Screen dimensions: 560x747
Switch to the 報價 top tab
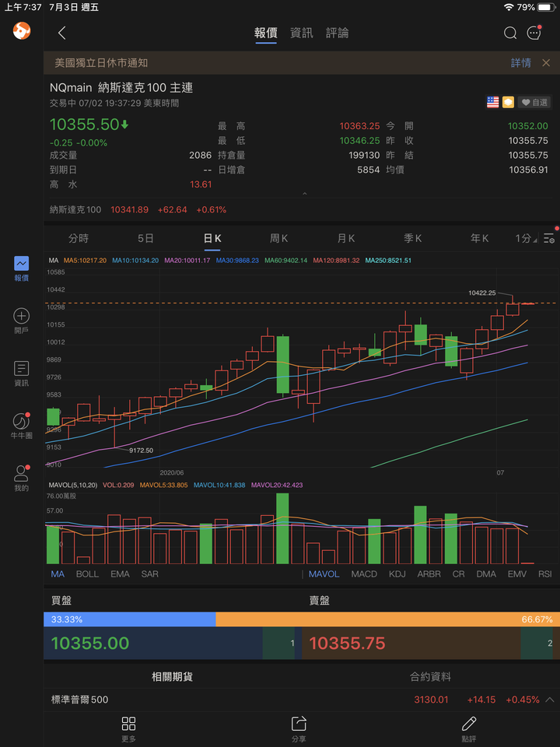pyautogui.click(x=266, y=33)
